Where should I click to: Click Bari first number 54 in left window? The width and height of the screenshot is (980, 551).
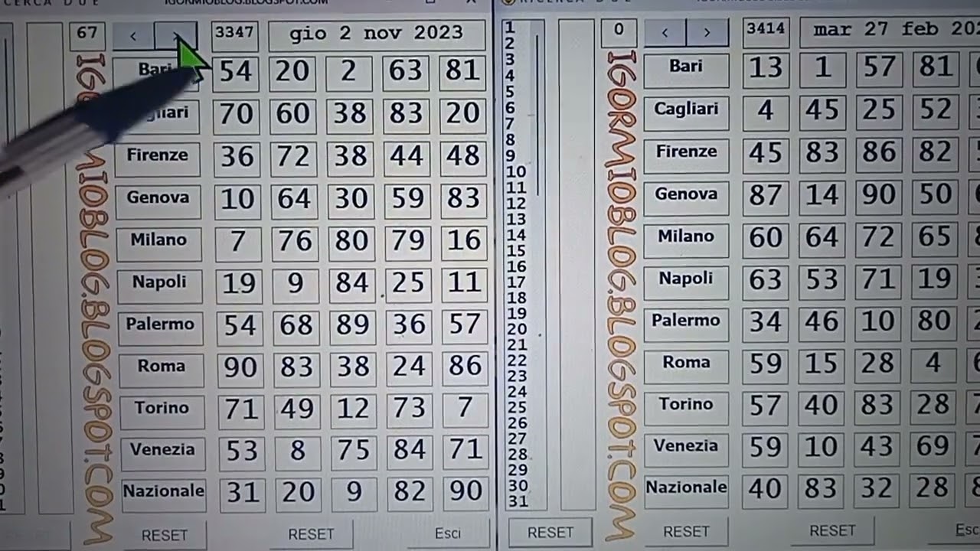tap(235, 72)
